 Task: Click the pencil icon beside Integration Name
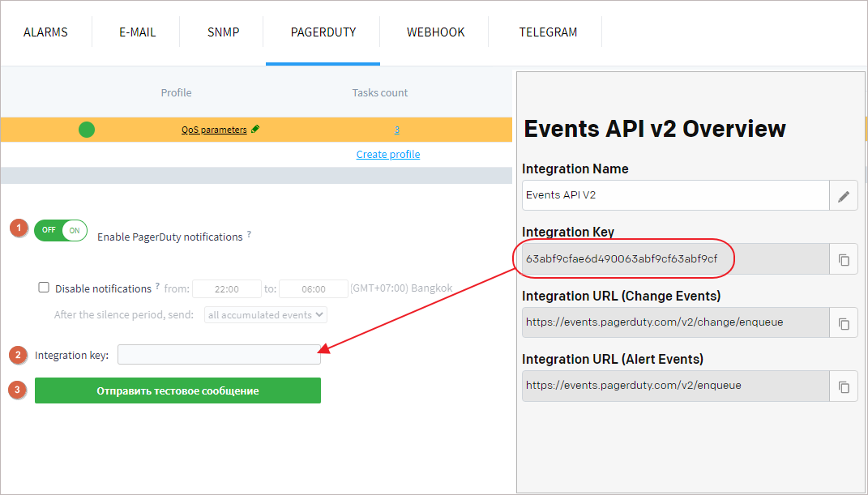(x=844, y=196)
